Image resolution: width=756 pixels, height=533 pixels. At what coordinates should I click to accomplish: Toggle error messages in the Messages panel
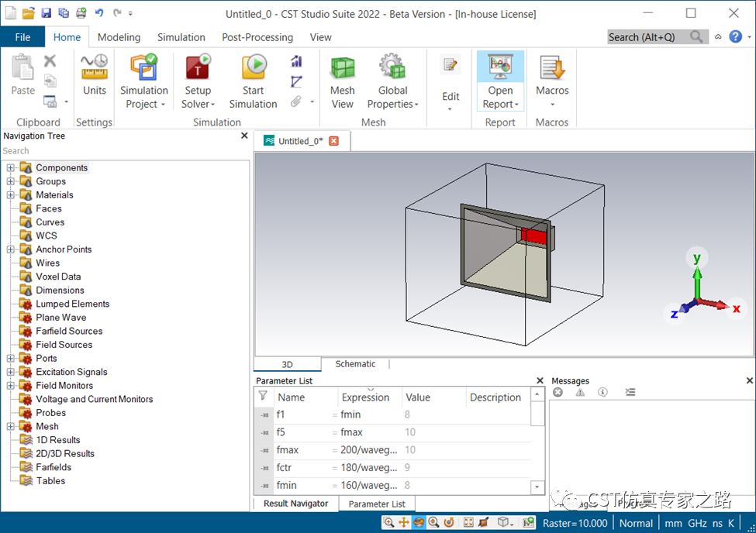point(558,392)
